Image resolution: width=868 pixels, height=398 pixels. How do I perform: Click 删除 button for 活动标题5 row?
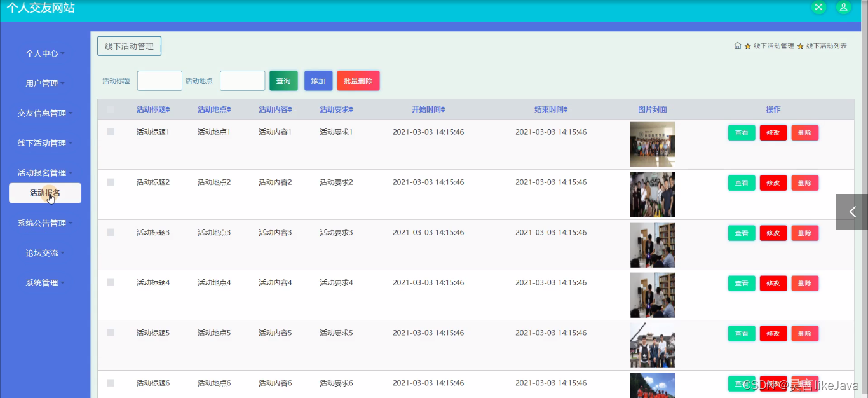[805, 334]
